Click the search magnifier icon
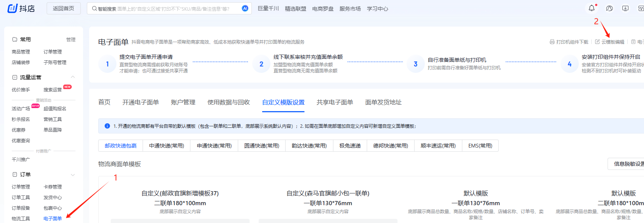 click(94, 8)
